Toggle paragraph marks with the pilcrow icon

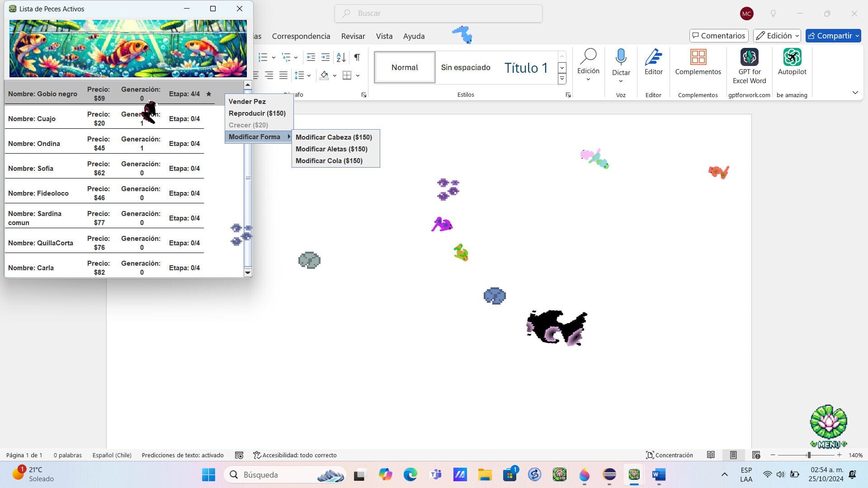pyautogui.click(x=357, y=57)
